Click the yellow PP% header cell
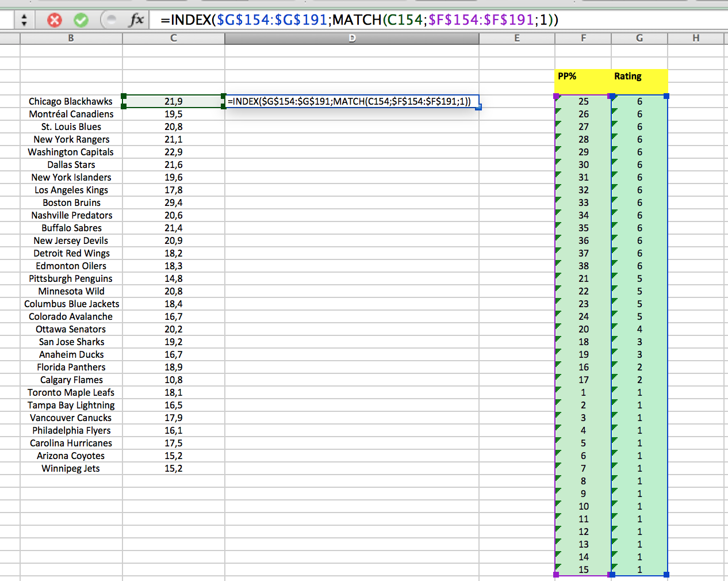This screenshot has width=728, height=581. [x=583, y=77]
